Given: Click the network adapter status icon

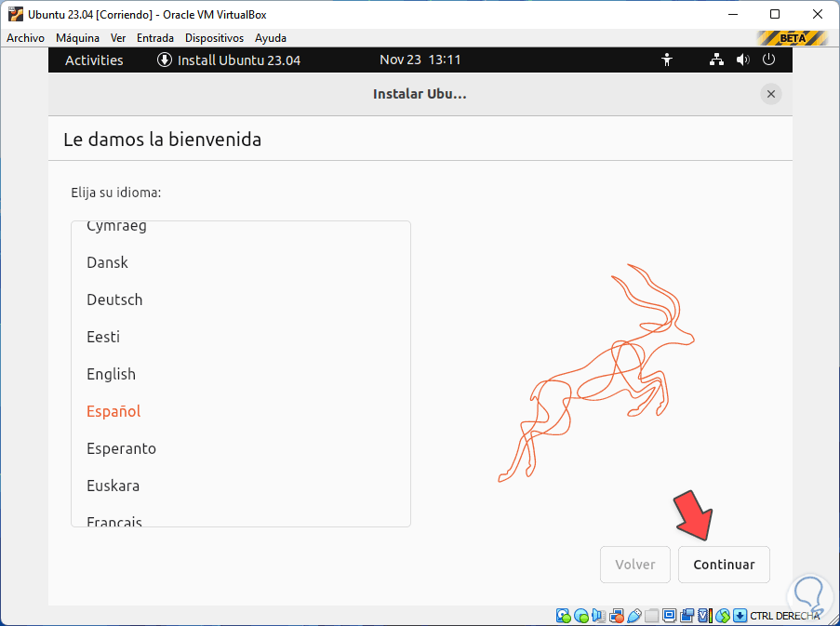Looking at the screenshot, I should 617,616.
